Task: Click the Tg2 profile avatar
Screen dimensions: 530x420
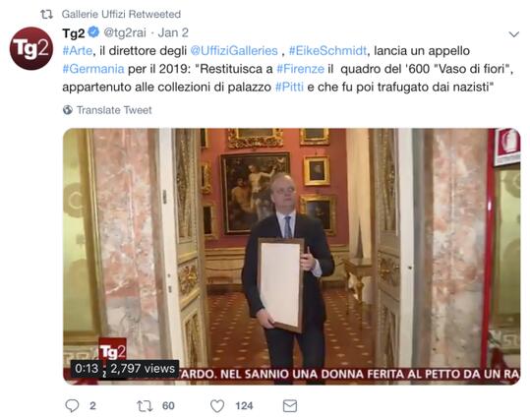Action: coord(31,48)
